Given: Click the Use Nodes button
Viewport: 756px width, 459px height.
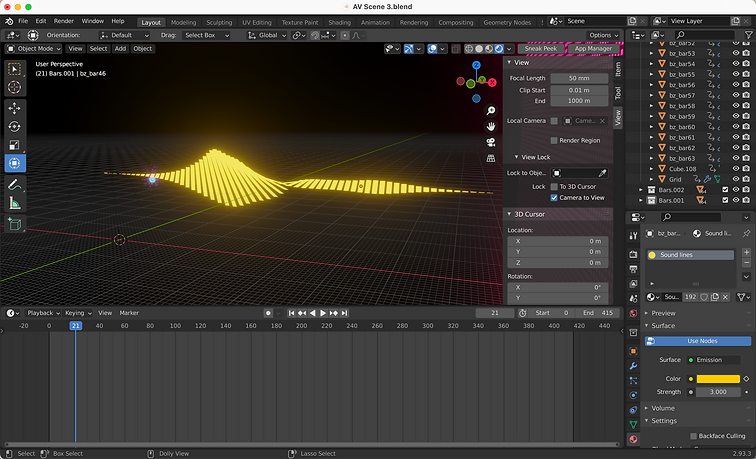Looking at the screenshot, I should [698, 341].
